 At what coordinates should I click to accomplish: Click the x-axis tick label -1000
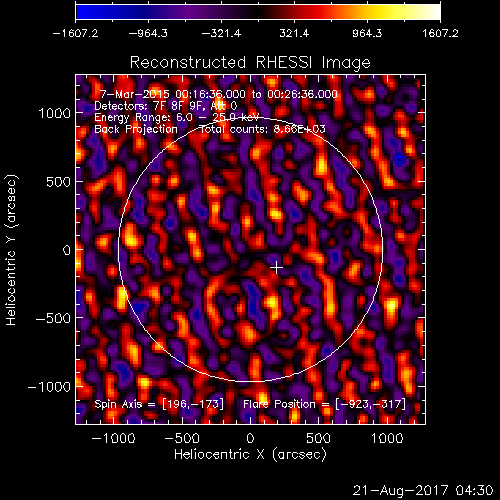click(113, 438)
